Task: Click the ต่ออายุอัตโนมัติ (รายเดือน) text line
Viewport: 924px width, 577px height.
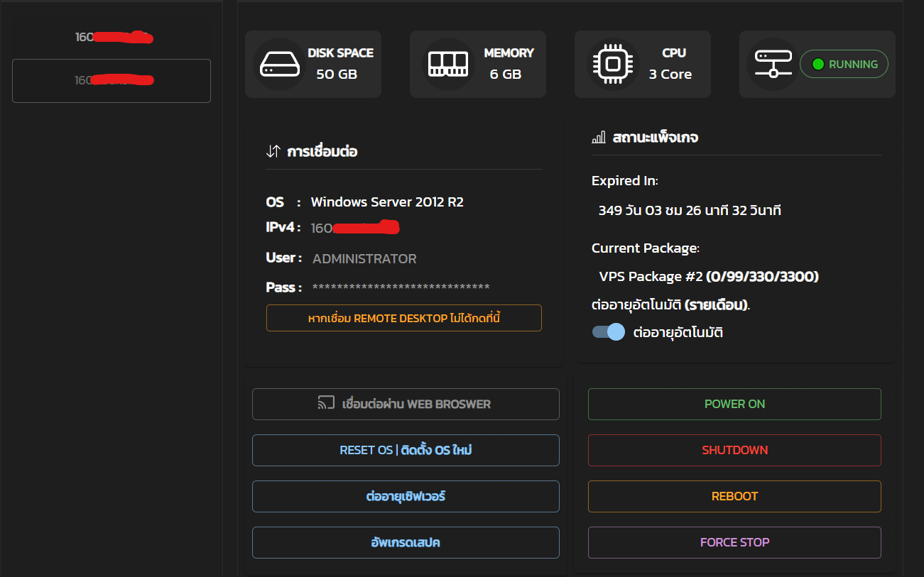Action: pos(671,305)
